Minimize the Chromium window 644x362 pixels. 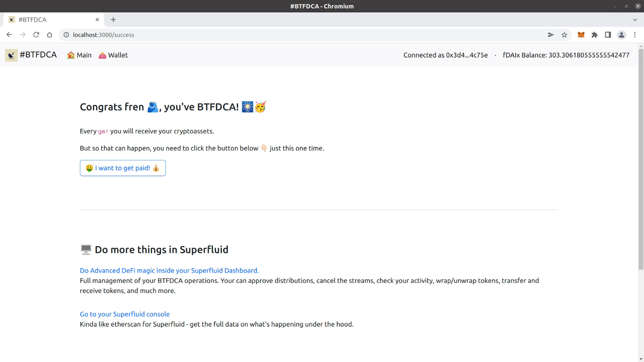[615, 6]
